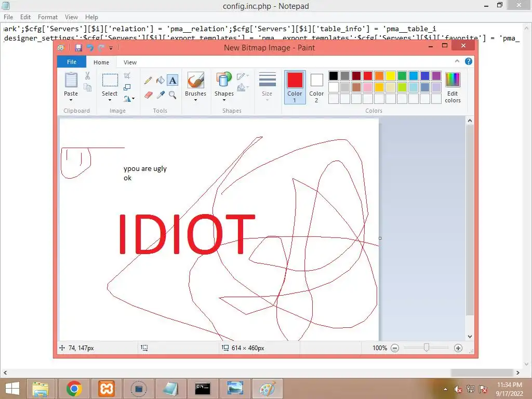Viewport: 532px width, 399px height.
Task: Pick the yellow color swatch
Action: (391, 76)
